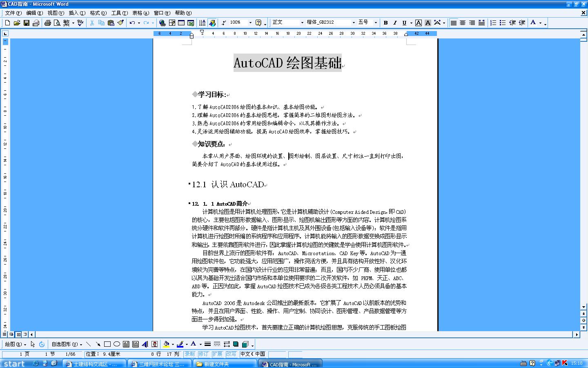Toggle 改写 overtype mode in status bar
Screen dimensions: 588x368
[x=231, y=354]
